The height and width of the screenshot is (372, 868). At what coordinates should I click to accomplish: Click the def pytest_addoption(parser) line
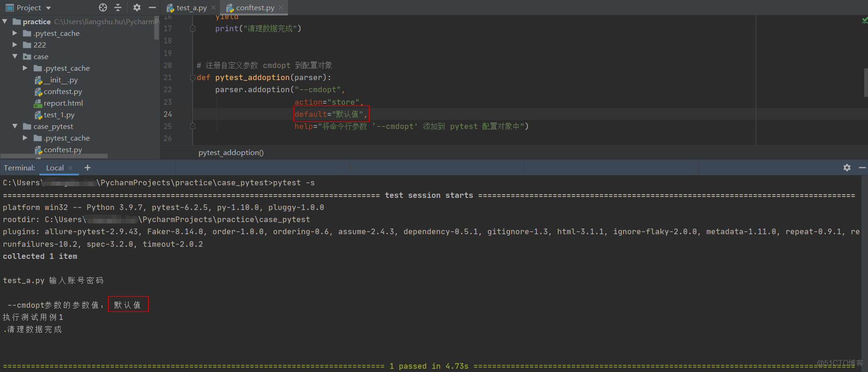[x=264, y=78]
